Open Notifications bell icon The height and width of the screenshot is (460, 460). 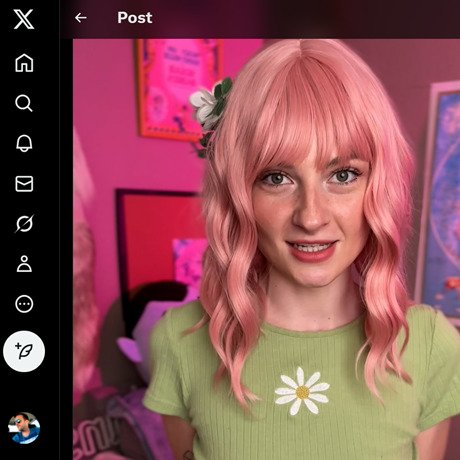pos(24,143)
